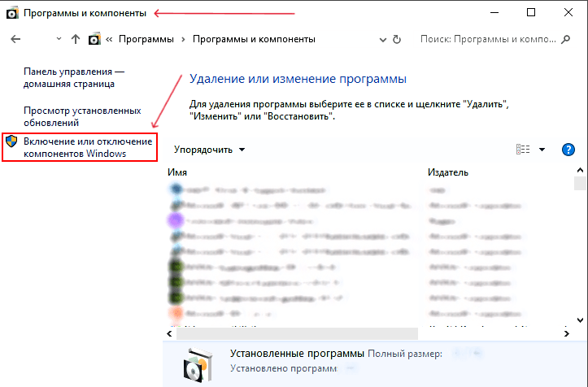Click the Установленные программы label
Image resolution: width=588 pixels, height=387 pixels.
[x=297, y=353]
